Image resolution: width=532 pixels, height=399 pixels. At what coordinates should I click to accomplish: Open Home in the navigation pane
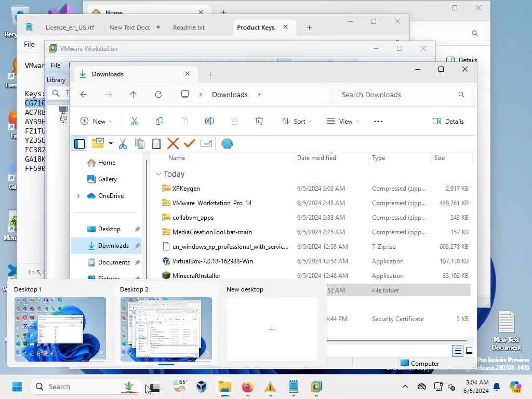coord(107,163)
